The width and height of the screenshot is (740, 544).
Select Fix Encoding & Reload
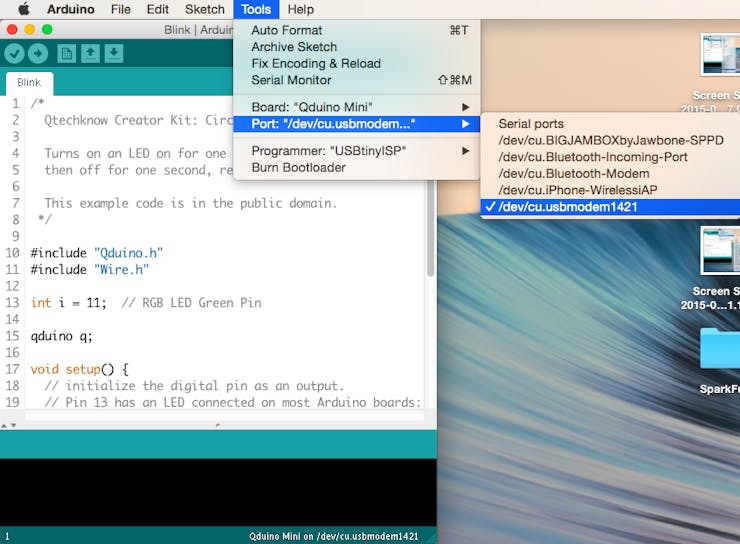357,63
